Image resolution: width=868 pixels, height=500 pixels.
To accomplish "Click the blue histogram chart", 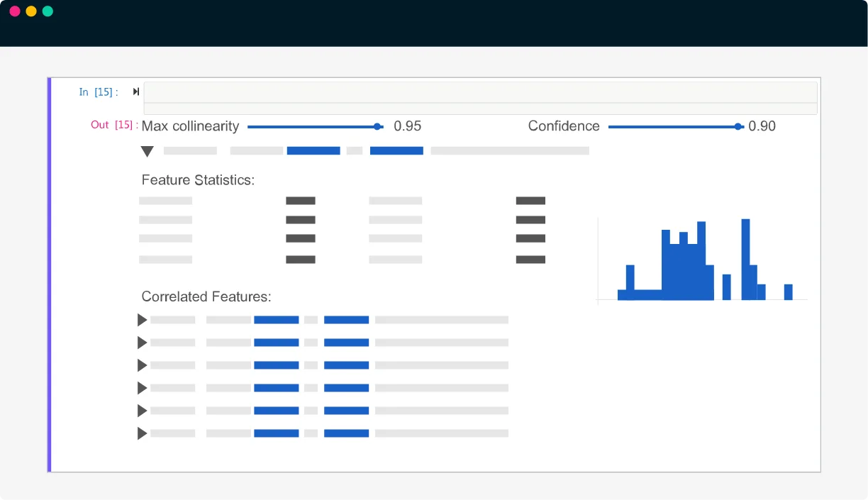I will pyautogui.click(x=702, y=260).
